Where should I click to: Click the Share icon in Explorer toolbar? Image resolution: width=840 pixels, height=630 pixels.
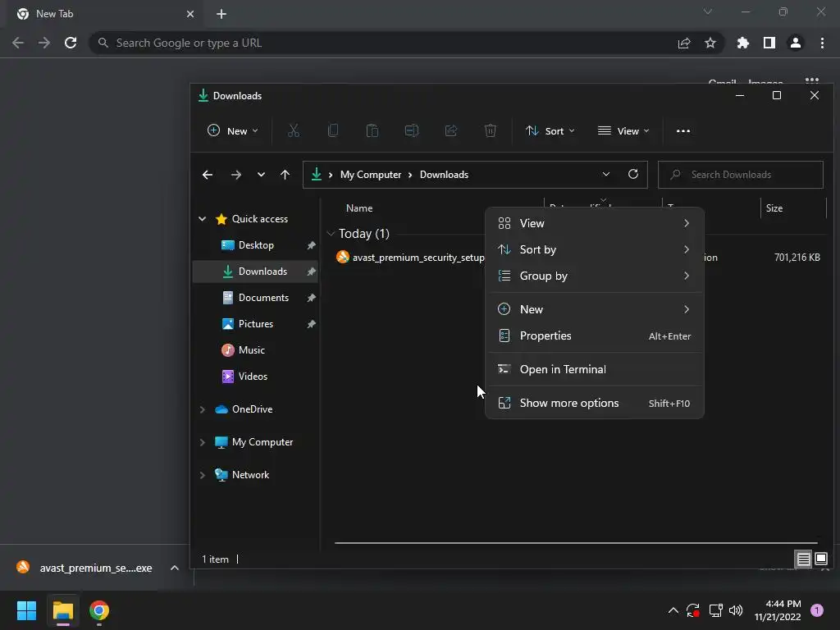click(451, 130)
